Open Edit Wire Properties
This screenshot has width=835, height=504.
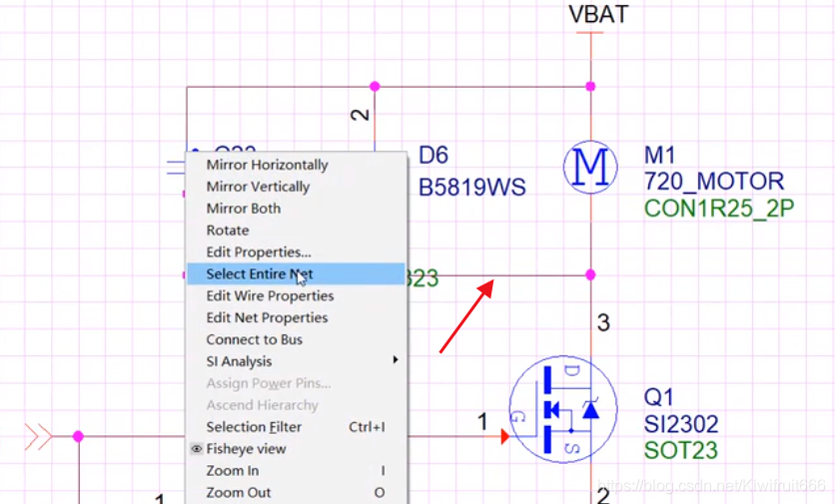pyautogui.click(x=270, y=296)
